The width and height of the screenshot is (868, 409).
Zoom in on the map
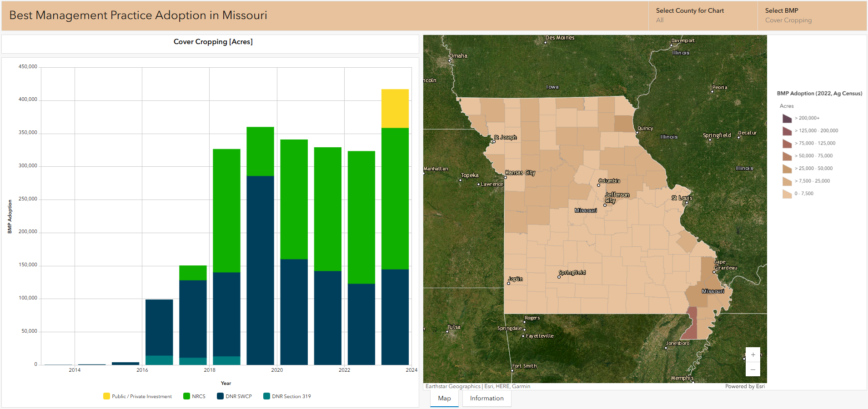pyautogui.click(x=753, y=355)
